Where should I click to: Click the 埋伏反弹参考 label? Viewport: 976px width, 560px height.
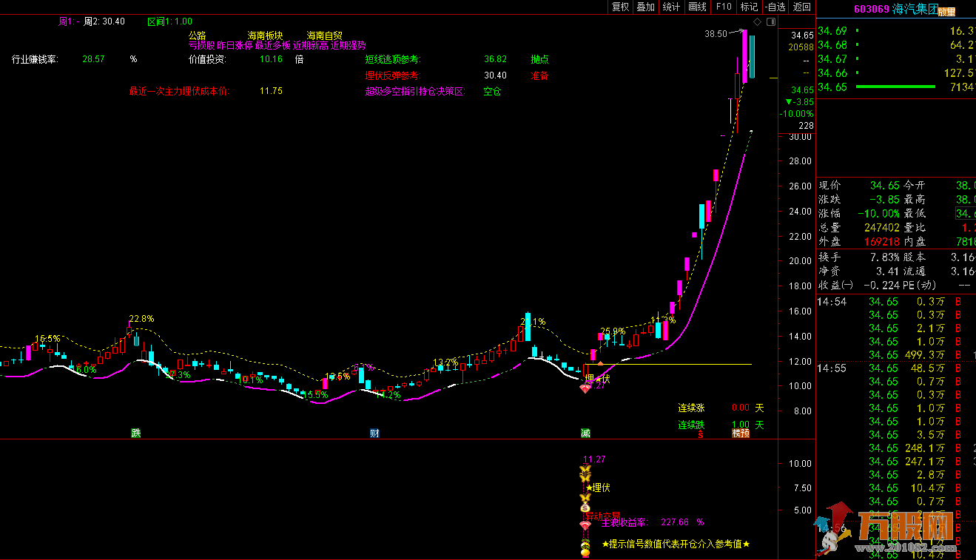(x=392, y=75)
